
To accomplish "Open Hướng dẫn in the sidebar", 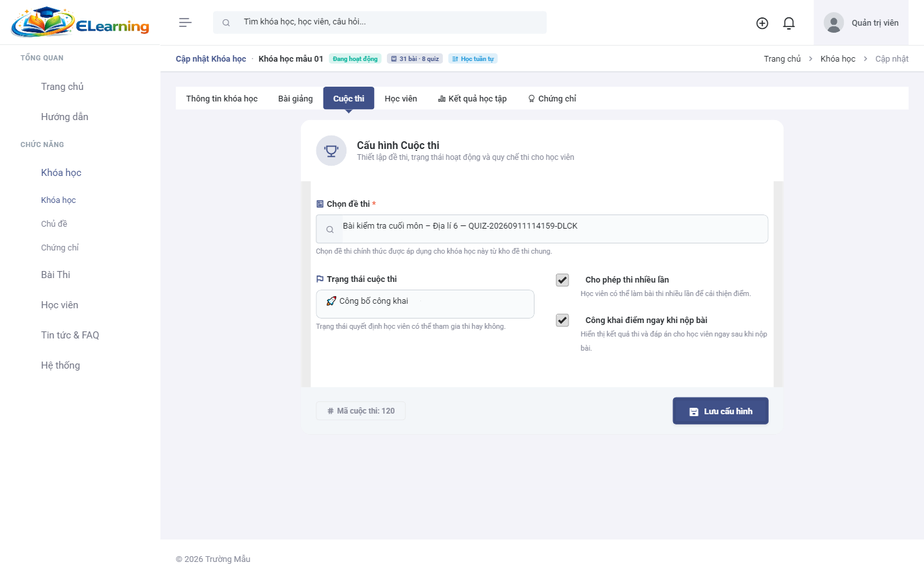I will pyautogui.click(x=65, y=117).
